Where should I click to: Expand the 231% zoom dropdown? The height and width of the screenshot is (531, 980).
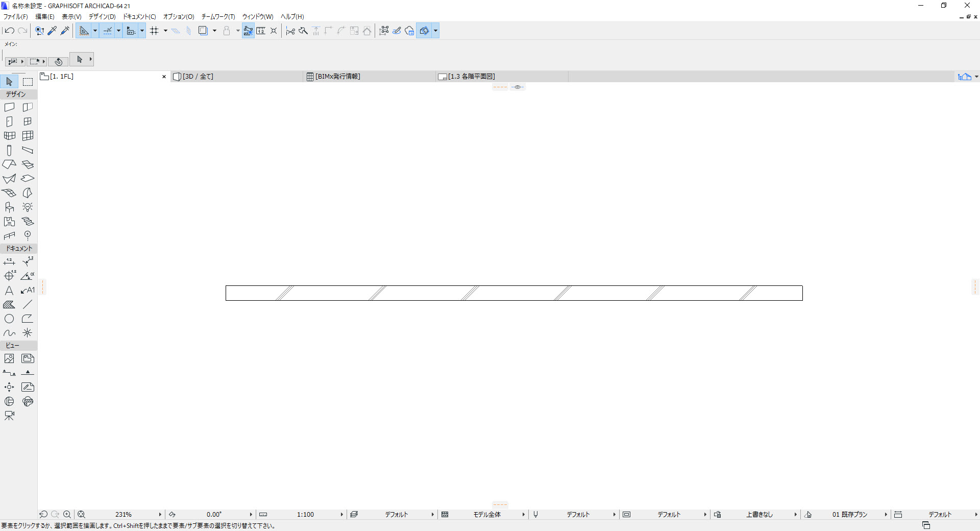tap(124, 514)
